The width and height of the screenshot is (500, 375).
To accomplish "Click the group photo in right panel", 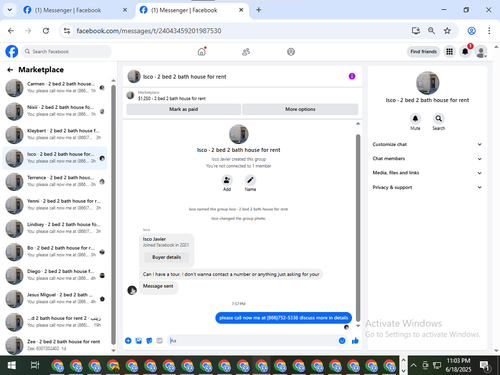I will 427,83.
